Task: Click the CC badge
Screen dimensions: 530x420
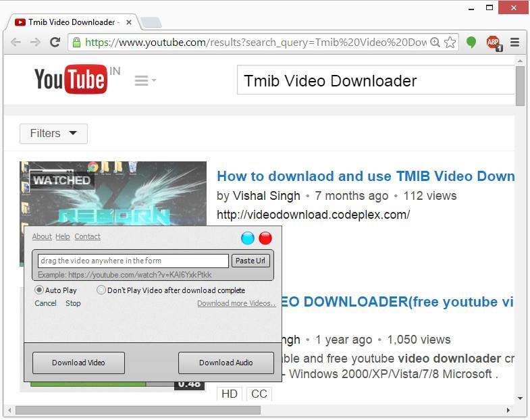Action: click(x=259, y=394)
